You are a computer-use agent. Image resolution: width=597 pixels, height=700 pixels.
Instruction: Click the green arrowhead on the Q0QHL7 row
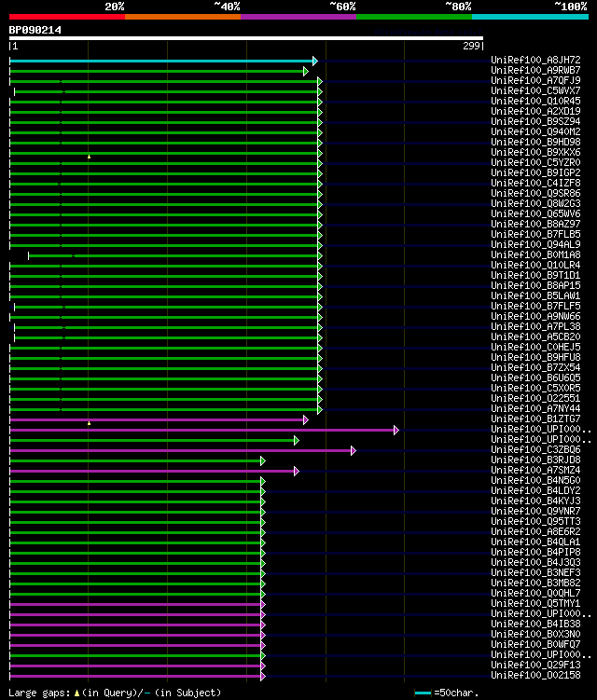tap(263, 594)
